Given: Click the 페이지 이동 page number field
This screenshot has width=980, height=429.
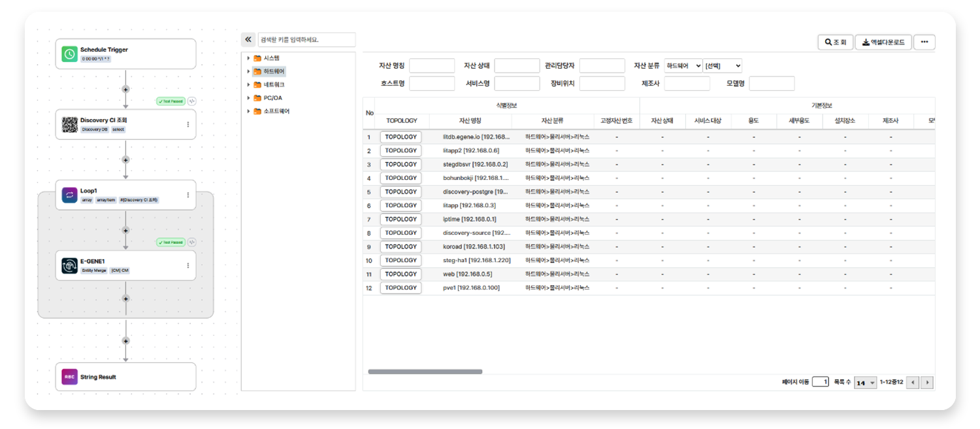Looking at the screenshot, I should [x=821, y=382].
